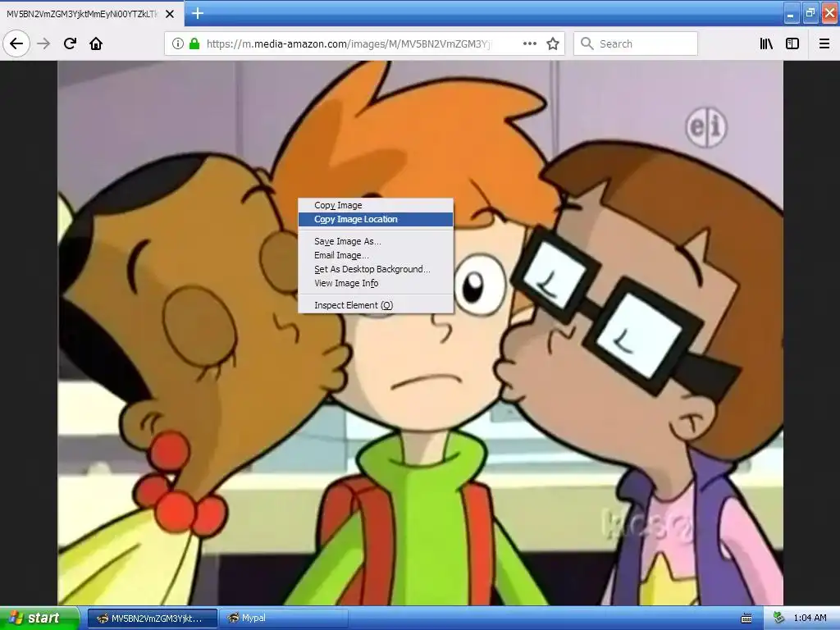Select Save Image As... option
The height and width of the screenshot is (630, 840).
(x=376, y=241)
